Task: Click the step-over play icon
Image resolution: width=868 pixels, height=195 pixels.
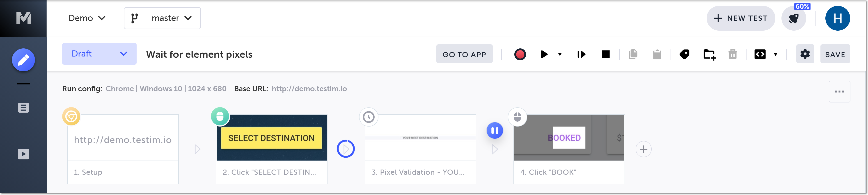Action: click(x=581, y=54)
